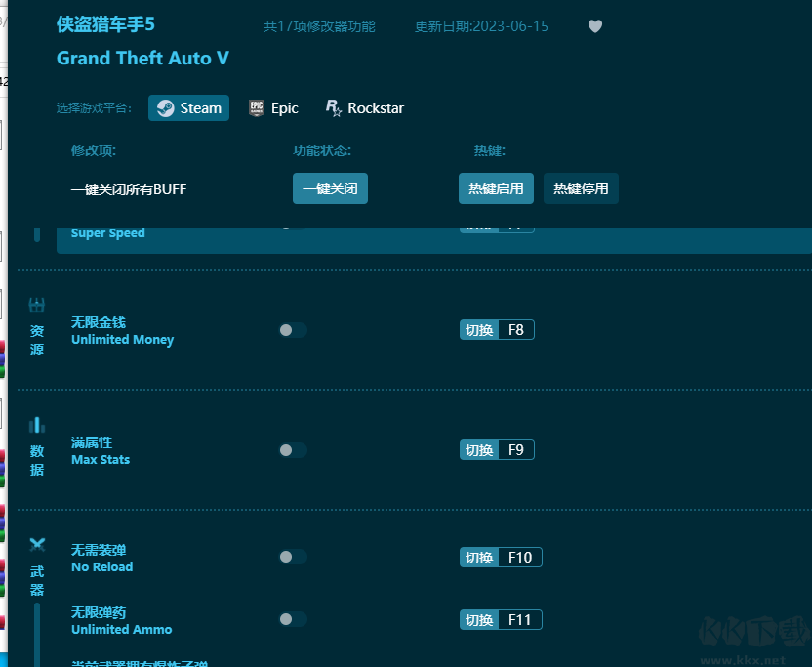Click the 共17项修改器功能 text
This screenshot has width=812, height=667.
(319, 26)
